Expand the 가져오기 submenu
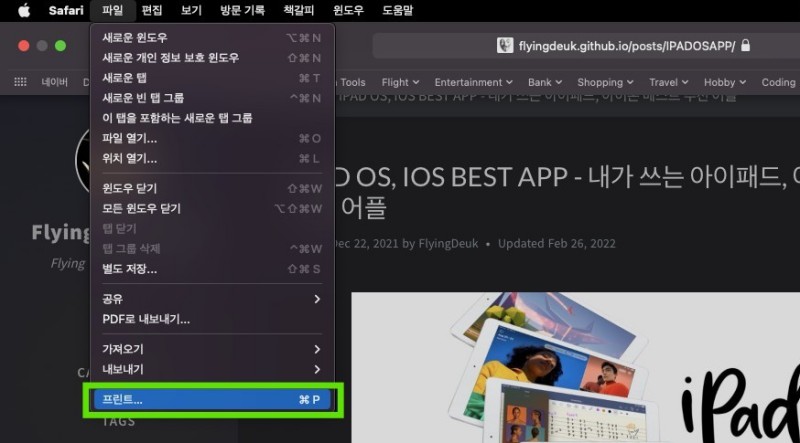Screen dimensions: 800x443 [212, 350]
